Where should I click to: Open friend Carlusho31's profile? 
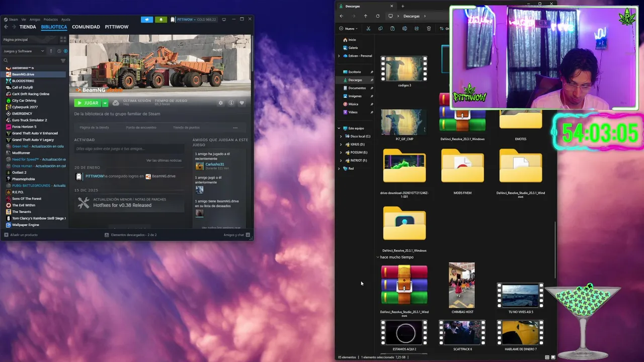[x=215, y=164]
